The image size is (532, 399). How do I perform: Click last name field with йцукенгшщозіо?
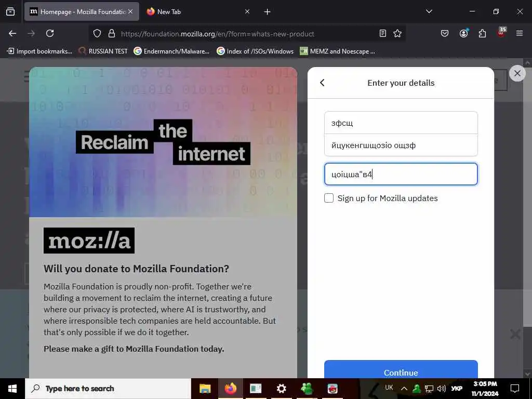click(x=401, y=145)
